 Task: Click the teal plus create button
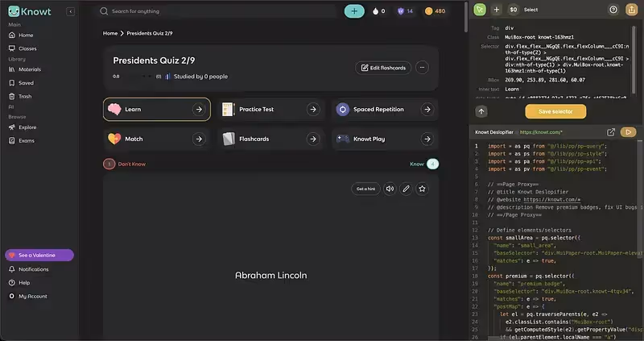[354, 11]
